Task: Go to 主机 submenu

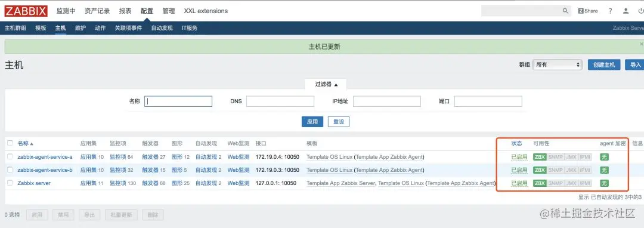Action: (60, 28)
